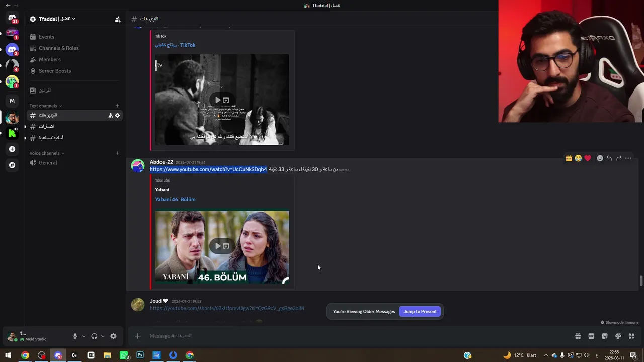Screen dimensions: 644x362
Task: Click the message scrollbar thumb
Action: (x=641, y=281)
